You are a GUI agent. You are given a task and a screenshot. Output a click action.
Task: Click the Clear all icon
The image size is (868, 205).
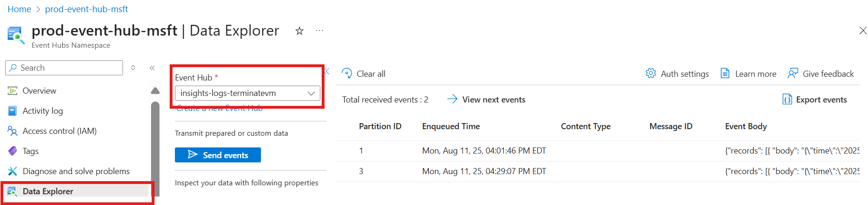coord(347,73)
